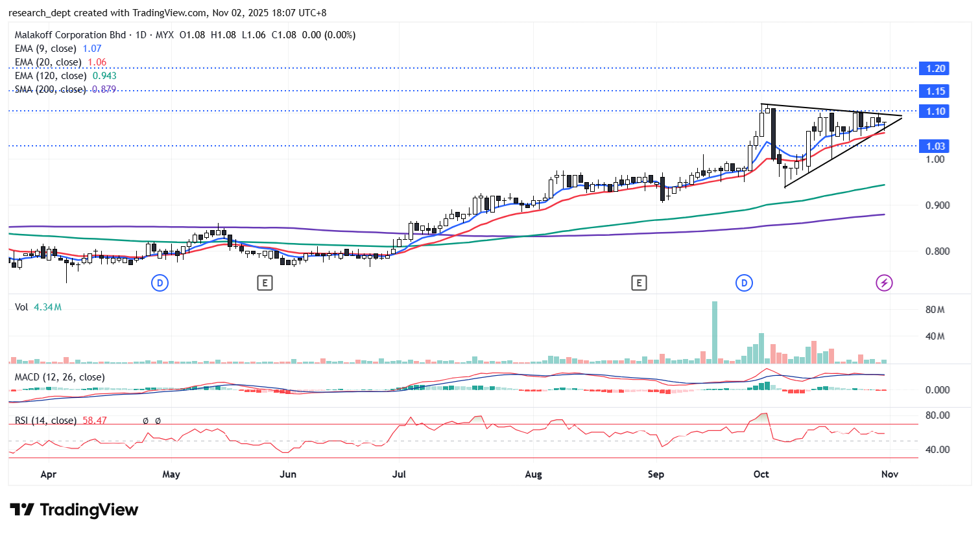Click the dividend D marker before October
This screenshot has height=534, width=980.
[x=744, y=283]
